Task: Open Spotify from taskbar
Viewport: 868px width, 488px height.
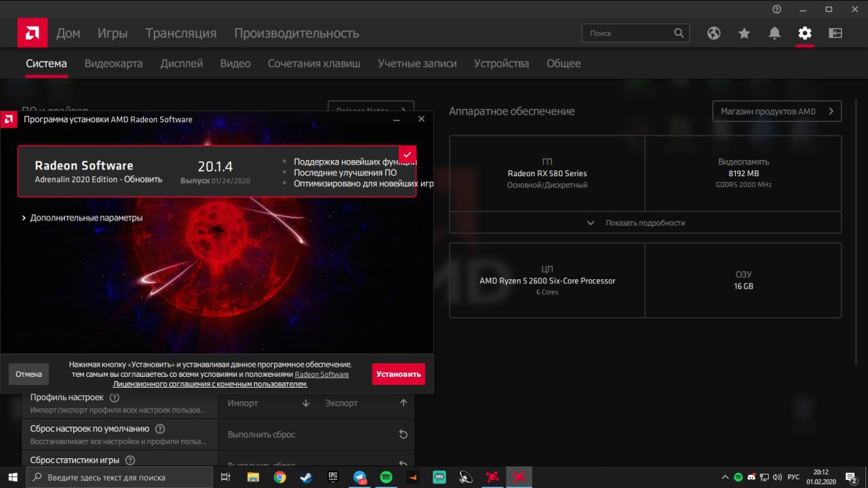Action: [386, 477]
